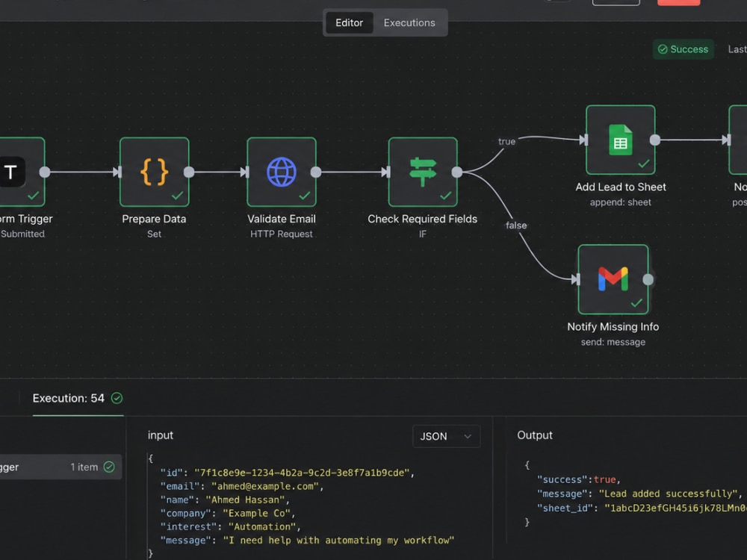Select the Check Required Fields signpost node

click(423, 172)
